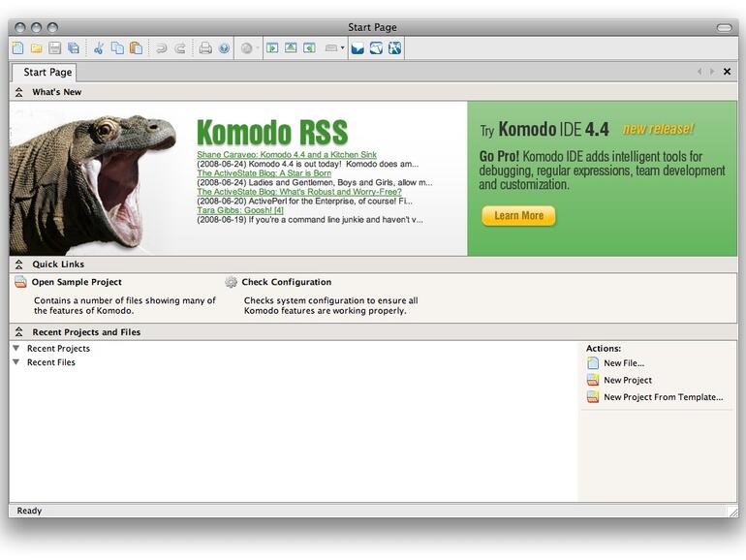The height and width of the screenshot is (560, 746).
Task: Open 'Komodo 4.4 and a Kitchen Sink' link
Action: (287, 155)
